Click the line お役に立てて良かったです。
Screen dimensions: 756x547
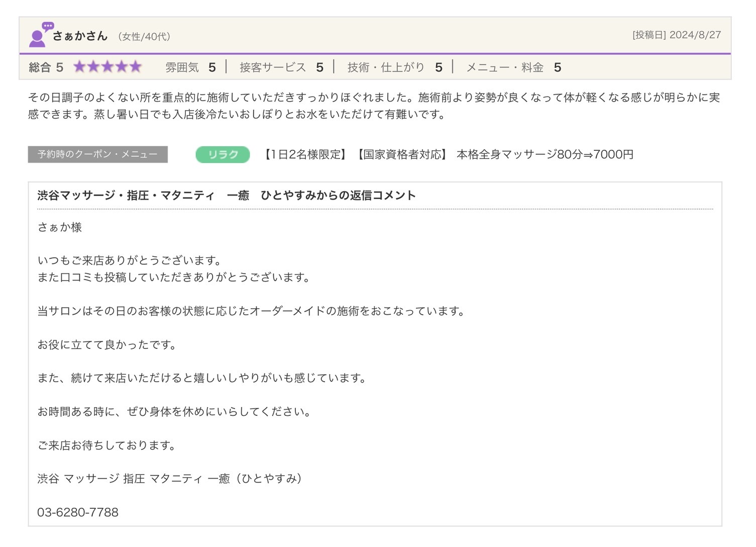click(x=107, y=344)
